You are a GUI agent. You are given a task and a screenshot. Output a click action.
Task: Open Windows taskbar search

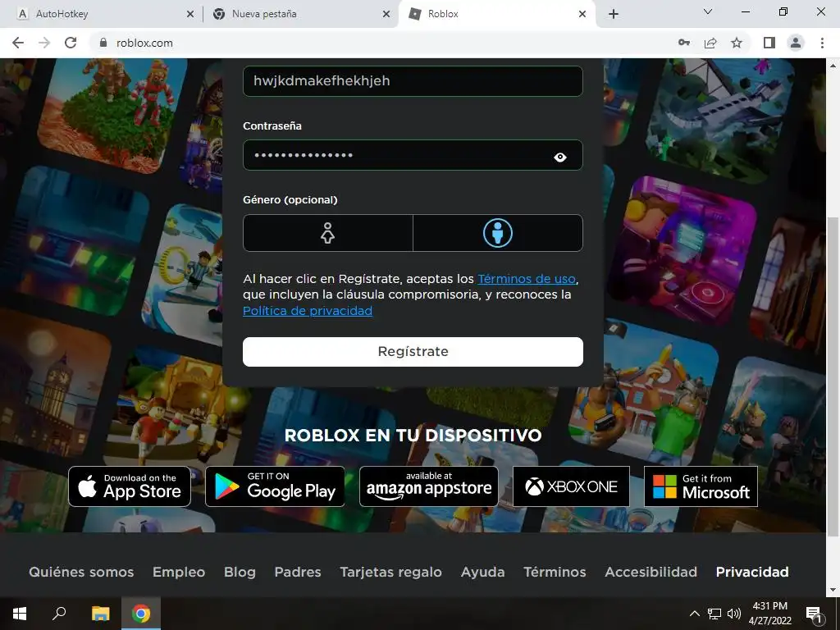59,614
